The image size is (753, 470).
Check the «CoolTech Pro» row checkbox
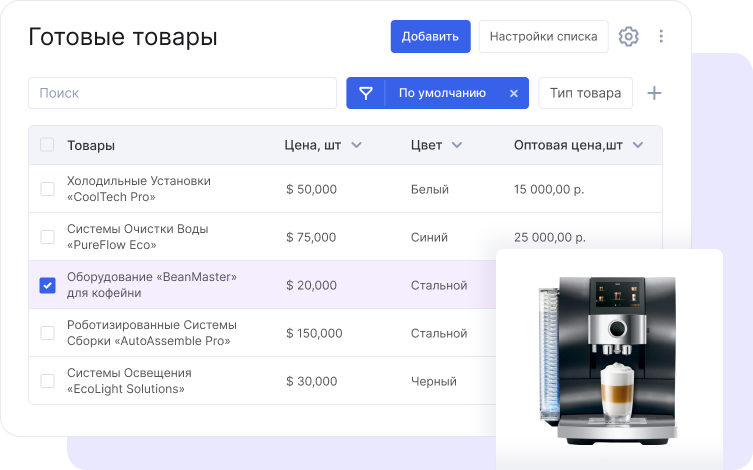click(x=47, y=189)
